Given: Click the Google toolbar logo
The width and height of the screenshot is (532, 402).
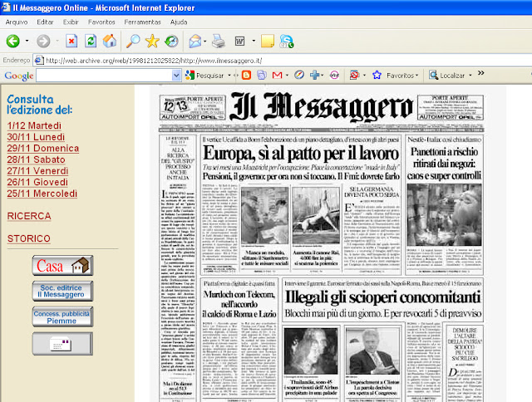Looking at the screenshot, I should (x=19, y=76).
